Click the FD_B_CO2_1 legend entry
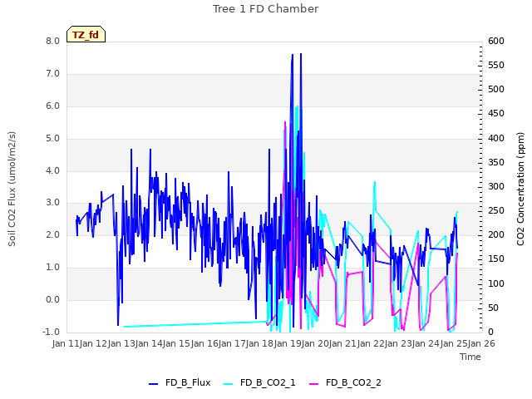Image resolution: width=532 pixels, height=399 pixels. point(259,382)
